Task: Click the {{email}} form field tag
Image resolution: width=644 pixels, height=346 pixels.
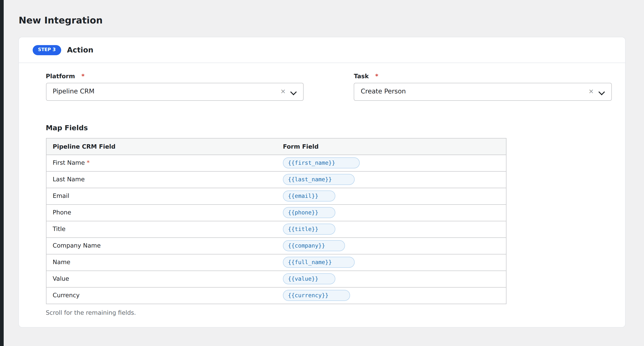Action: (x=309, y=196)
